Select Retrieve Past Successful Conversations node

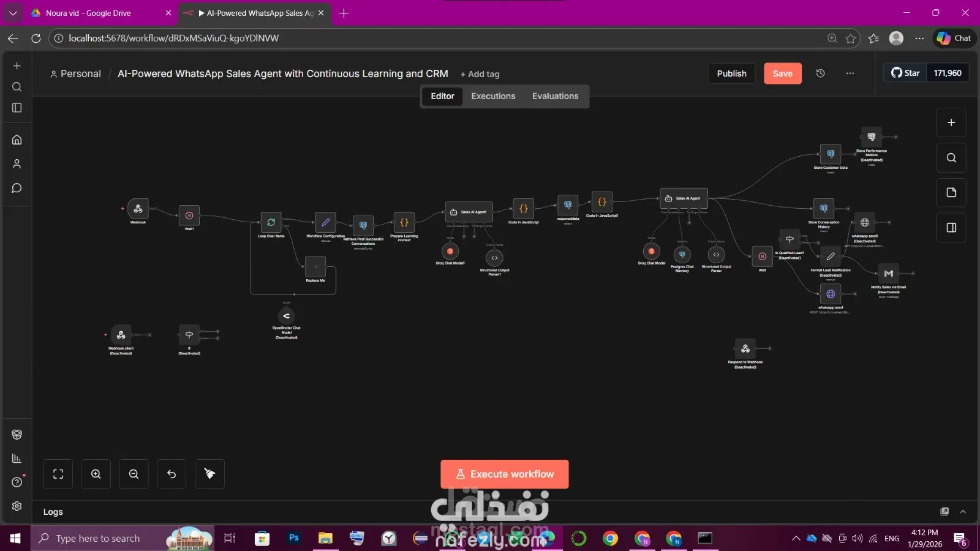pyautogui.click(x=363, y=225)
